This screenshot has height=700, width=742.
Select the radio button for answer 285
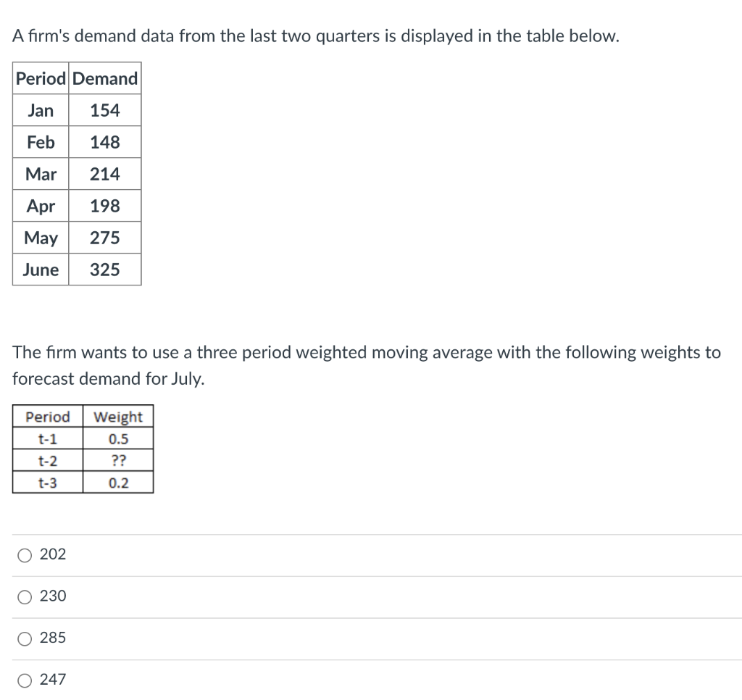point(25,638)
